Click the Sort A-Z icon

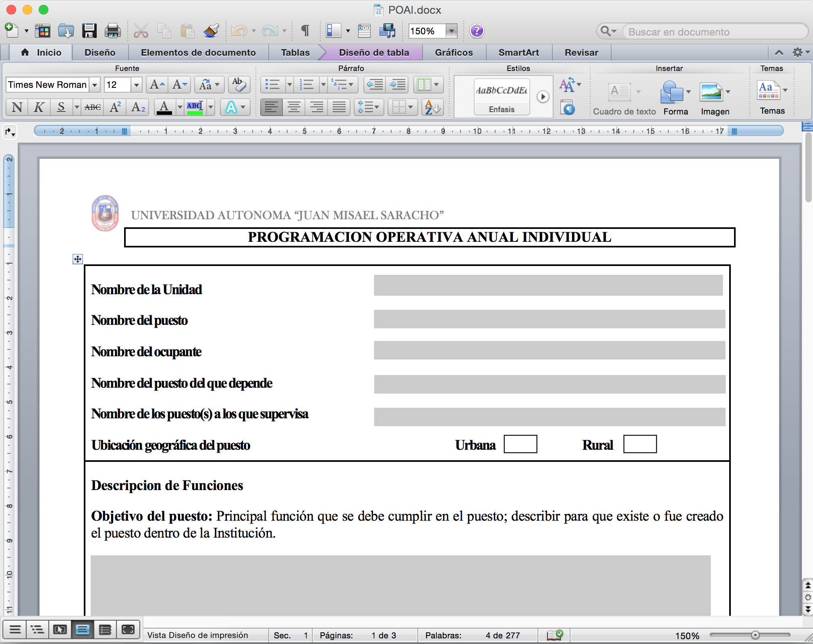(x=432, y=107)
